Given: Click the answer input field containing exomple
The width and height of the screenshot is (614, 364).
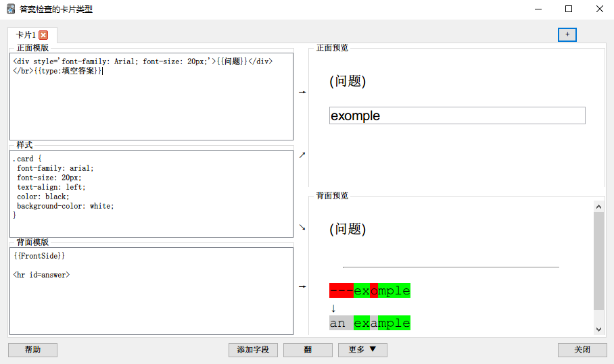Looking at the screenshot, I should (x=456, y=115).
